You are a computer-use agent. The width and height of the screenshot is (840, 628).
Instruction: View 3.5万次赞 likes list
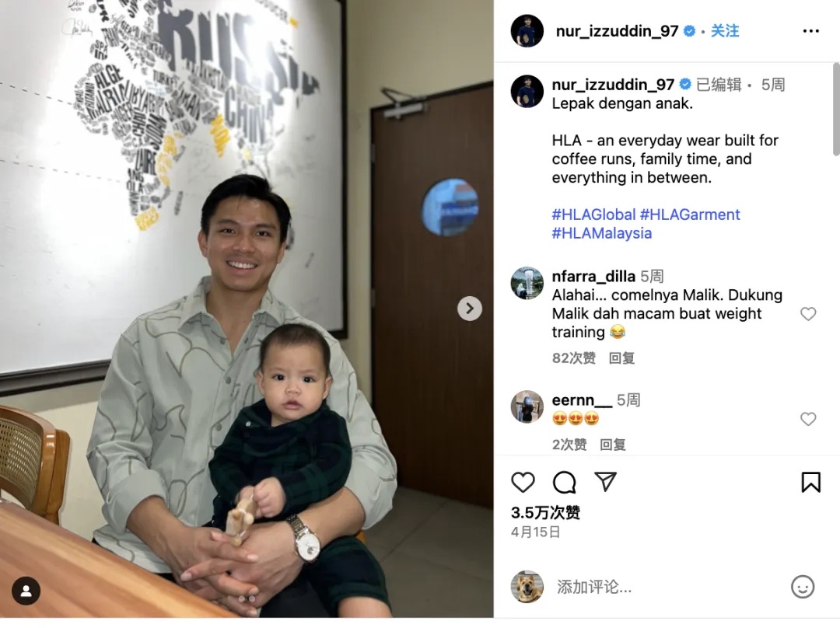click(545, 513)
